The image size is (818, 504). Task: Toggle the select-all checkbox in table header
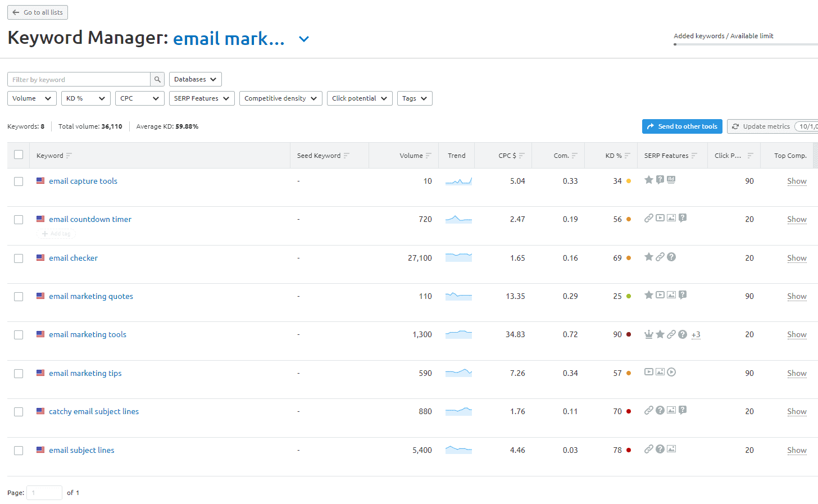pyautogui.click(x=19, y=155)
